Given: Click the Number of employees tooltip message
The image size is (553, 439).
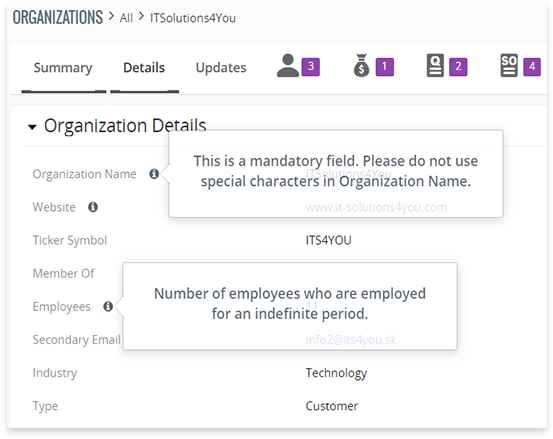Looking at the screenshot, I should [290, 304].
